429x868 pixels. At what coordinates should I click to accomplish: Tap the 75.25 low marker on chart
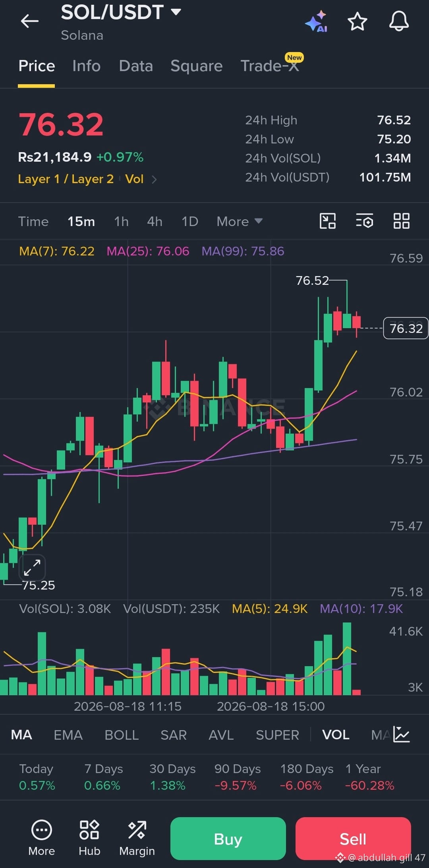pos(39,585)
